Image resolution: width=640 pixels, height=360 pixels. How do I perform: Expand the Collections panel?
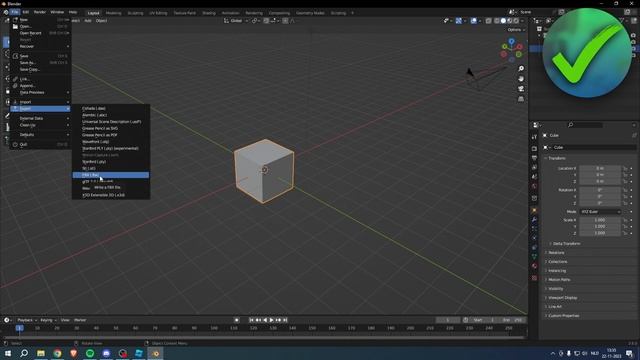coord(558,262)
